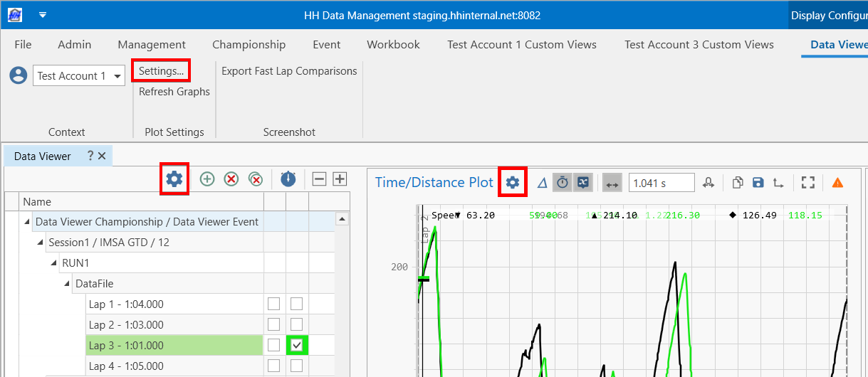
Task: Switch to the Workbook ribbon tab
Action: (393, 44)
